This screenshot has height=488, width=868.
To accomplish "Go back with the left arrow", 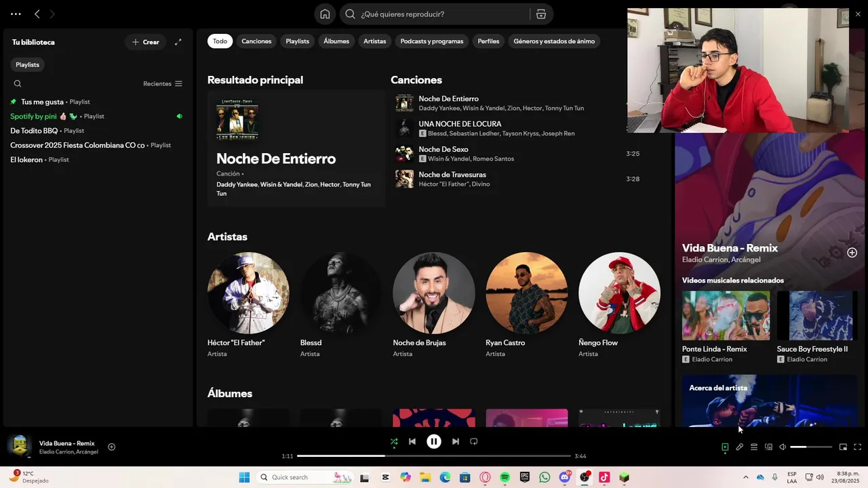I will coord(37,14).
